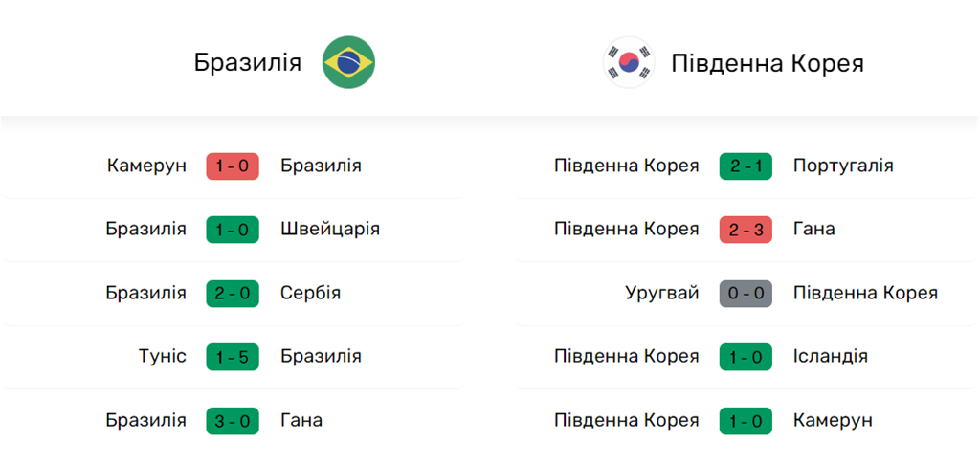Image resolution: width=980 pixels, height=464 pixels.
Task: Select the Ісландія team name
Action: pyautogui.click(x=830, y=357)
